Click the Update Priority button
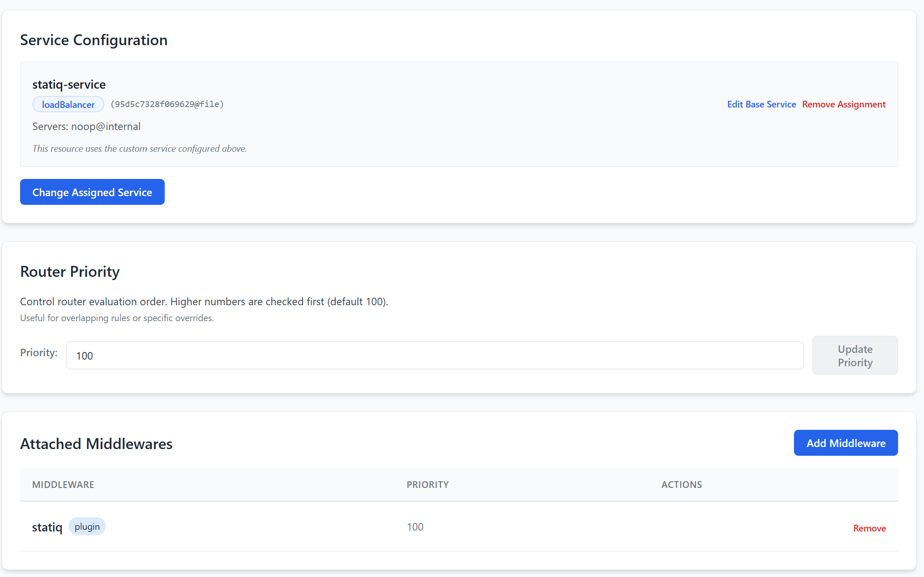The width and height of the screenshot is (924, 577). click(x=855, y=355)
